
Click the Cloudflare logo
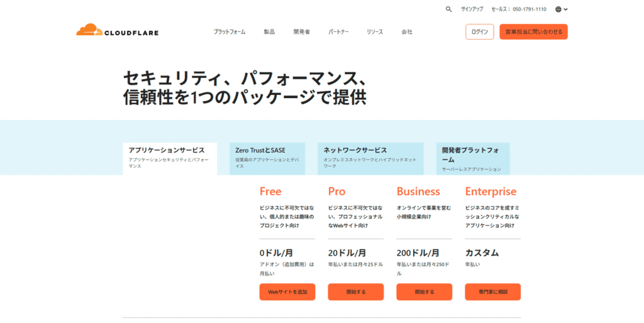pos(117,30)
